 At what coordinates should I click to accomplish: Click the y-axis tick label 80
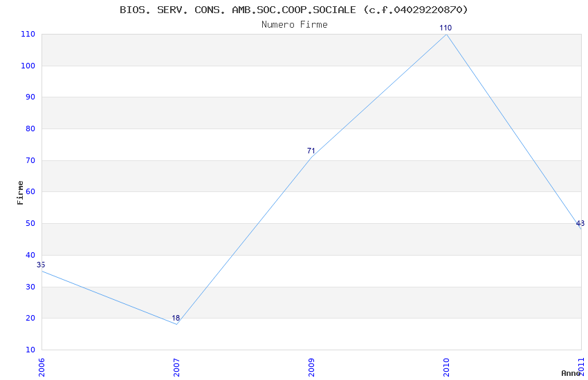point(30,129)
